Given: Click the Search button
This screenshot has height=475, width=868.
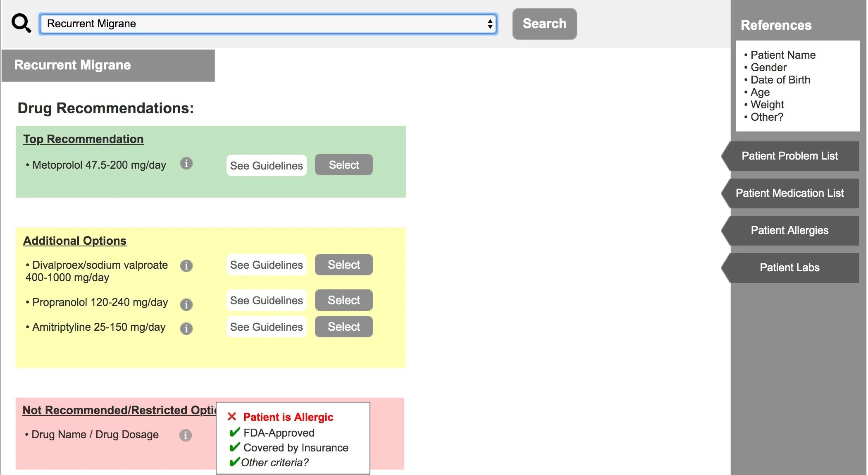Looking at the screenshot, I should [544, 24].
